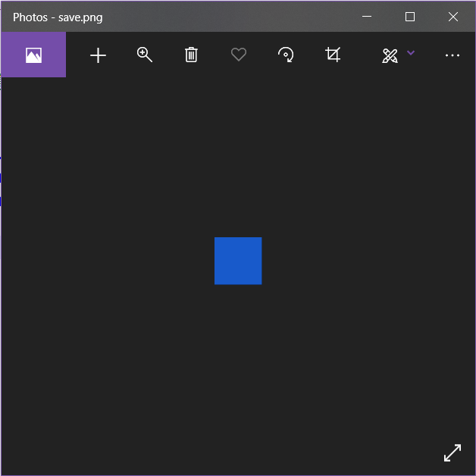The image size is (476, 476).
Task: Click the blue square image preview
Action: coord(238,261)
